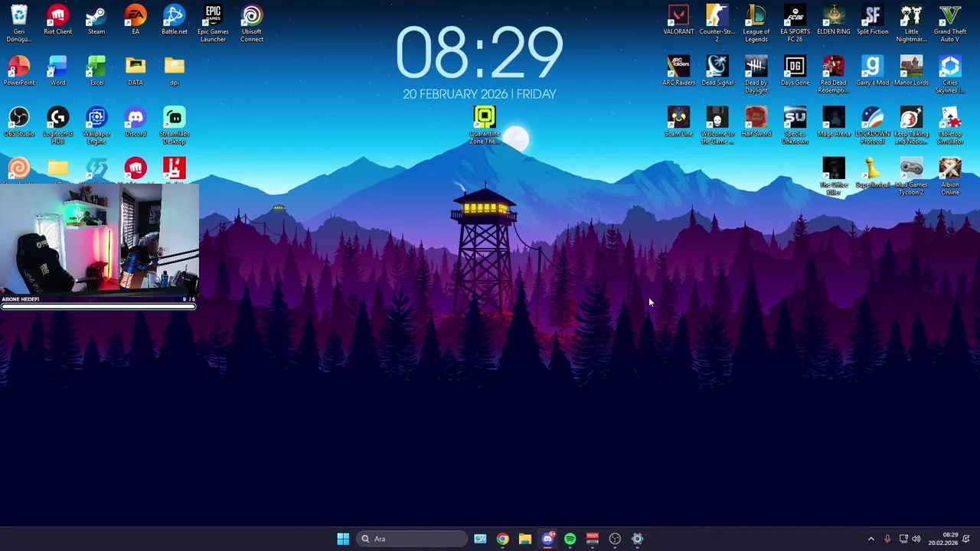This screenshot has height=551, width=980.
Task: Select the Cities Skylines icon
Action: (x=950, y=74)
